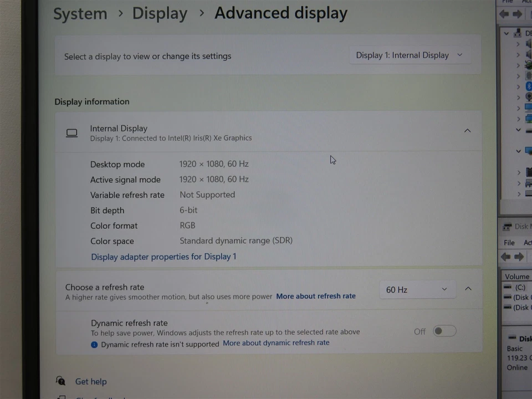Open the Display 1: Internal Display dropdown
This screenshot has width=532, height=399.
click(x=410, y=55)
